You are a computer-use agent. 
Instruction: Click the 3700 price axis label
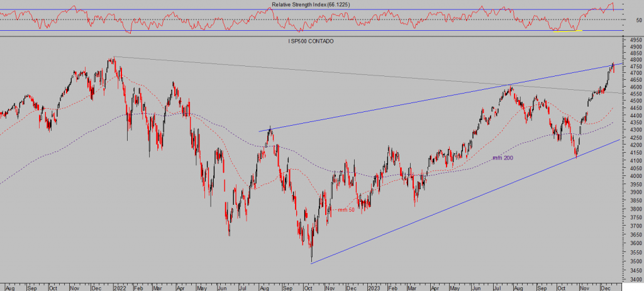(636, 226)
